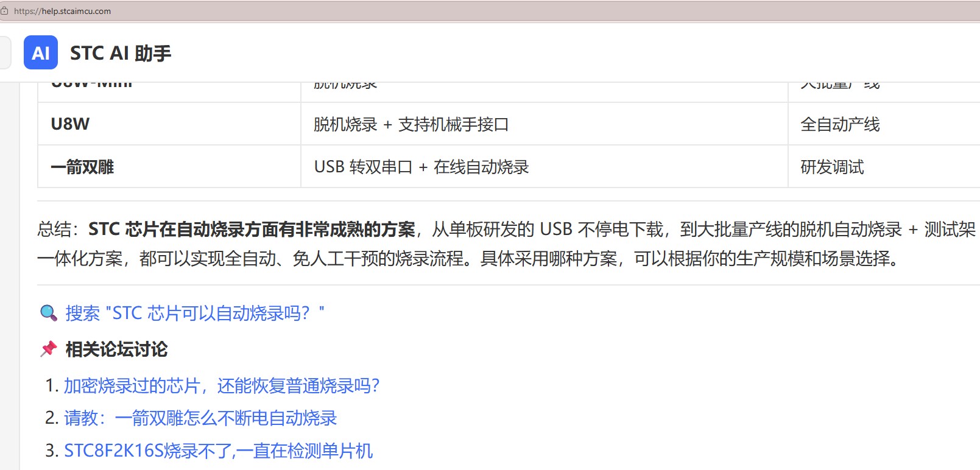Select the 一箭双雕 table cell

click(x=169, y=166)
